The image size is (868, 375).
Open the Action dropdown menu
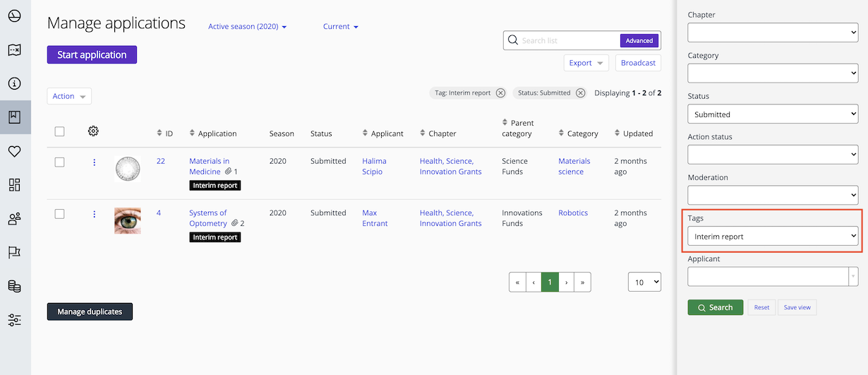pos(69,97)
